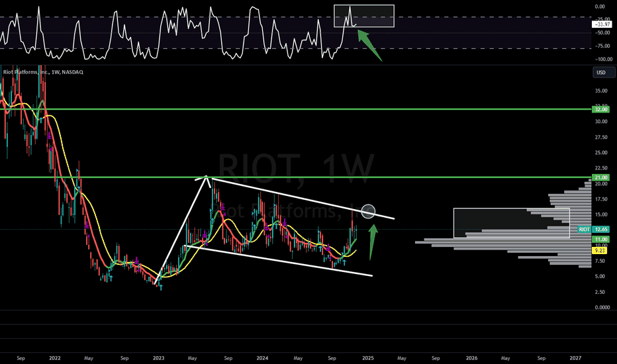Click the 35.00 price scale label
This screenshot has height=364, width=617.
point(601,91)
